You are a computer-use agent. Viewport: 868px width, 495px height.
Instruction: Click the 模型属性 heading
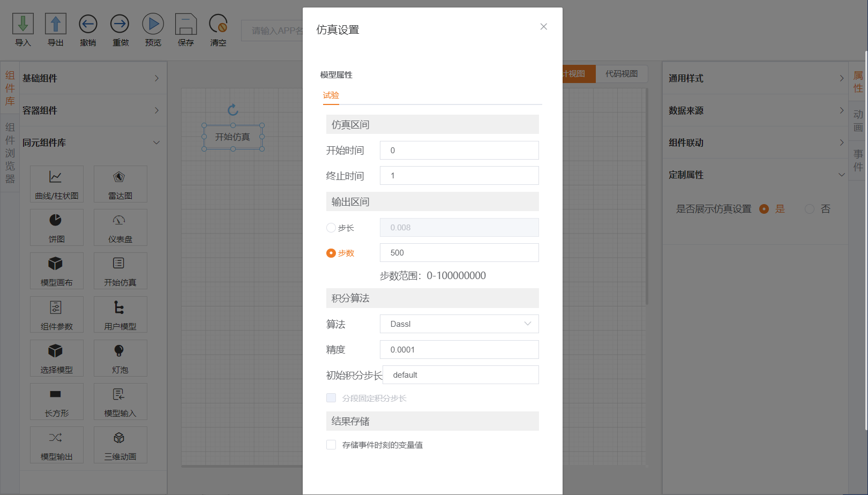coord(336,75)
